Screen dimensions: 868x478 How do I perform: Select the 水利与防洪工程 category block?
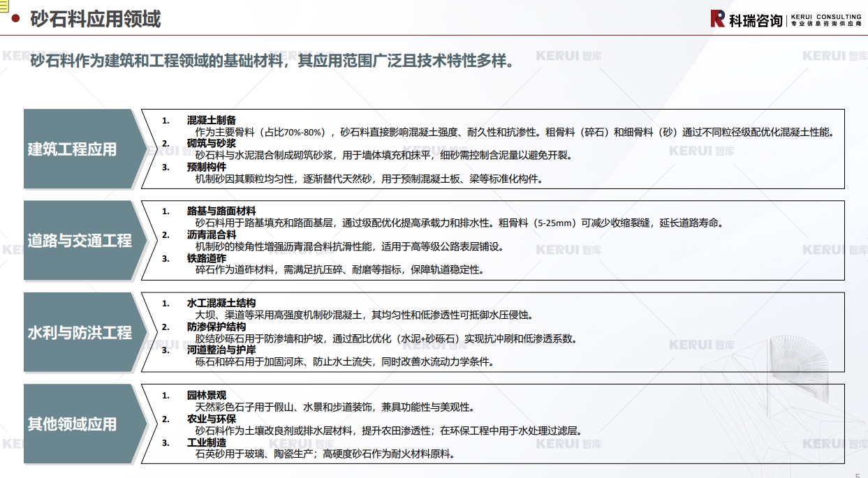coord(79,332)
